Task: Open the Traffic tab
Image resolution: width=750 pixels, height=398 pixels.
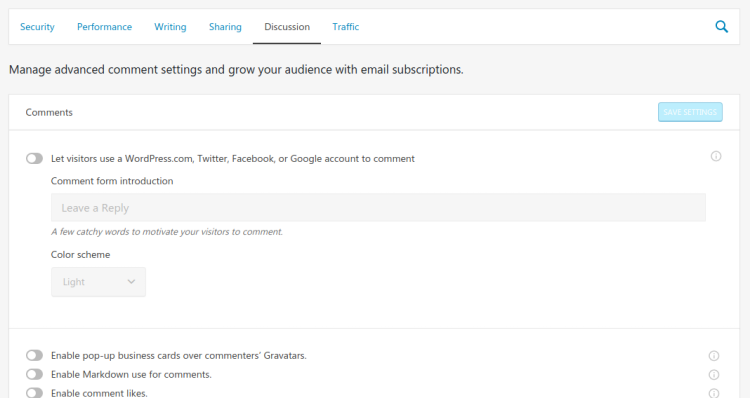Action: click(346, 27)
